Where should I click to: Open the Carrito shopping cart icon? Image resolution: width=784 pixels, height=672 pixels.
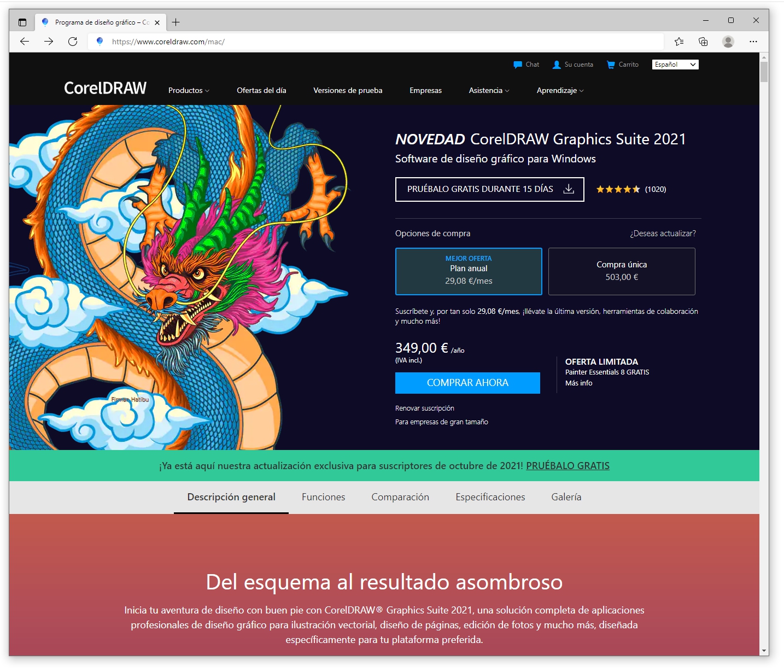click(611, 65)
